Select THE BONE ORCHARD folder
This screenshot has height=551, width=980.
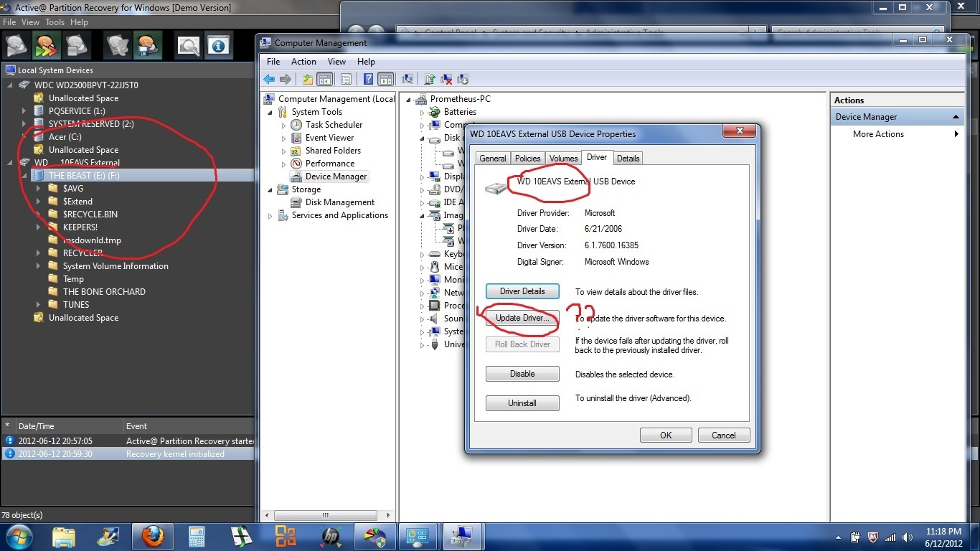pos(104,292)
